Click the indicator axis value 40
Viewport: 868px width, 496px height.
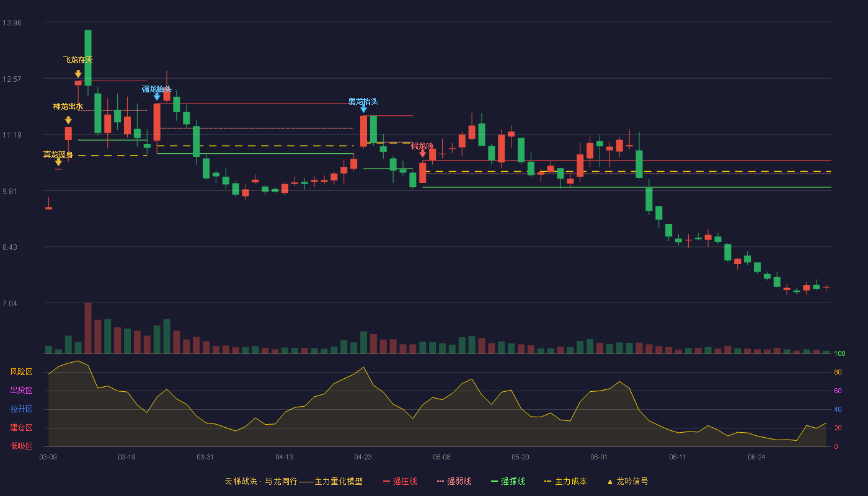click(x=838, y=409)
